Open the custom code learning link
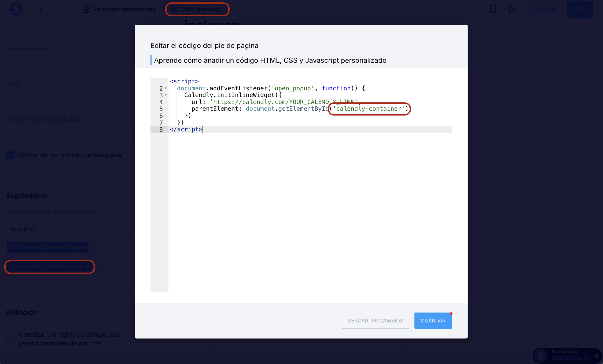603x364 pixels. click(x=270, y=60)
